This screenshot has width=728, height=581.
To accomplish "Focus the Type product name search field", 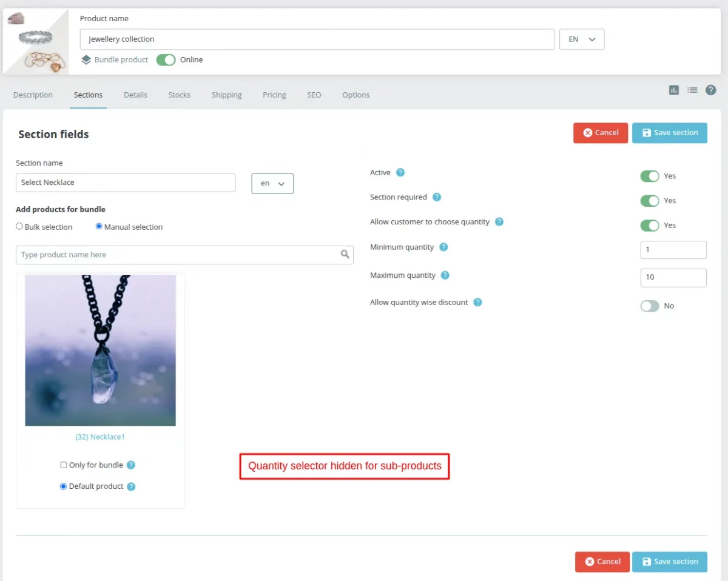I will coord(184,255).
